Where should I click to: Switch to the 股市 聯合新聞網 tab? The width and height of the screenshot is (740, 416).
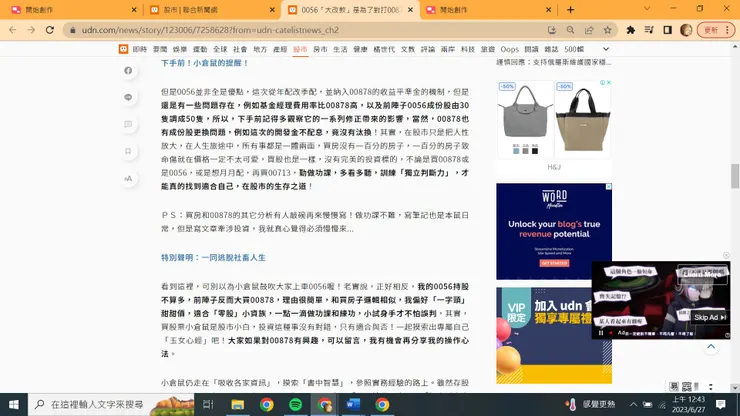pos(210,9)
